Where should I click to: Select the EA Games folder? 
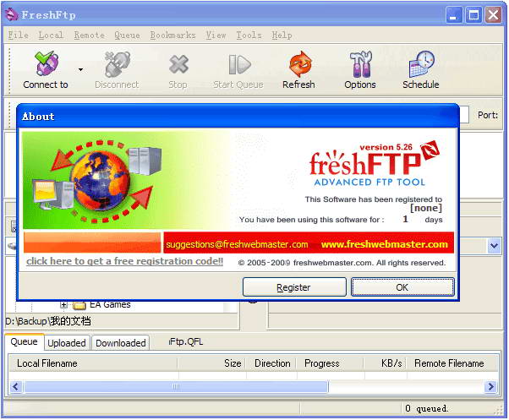[110, 304]
